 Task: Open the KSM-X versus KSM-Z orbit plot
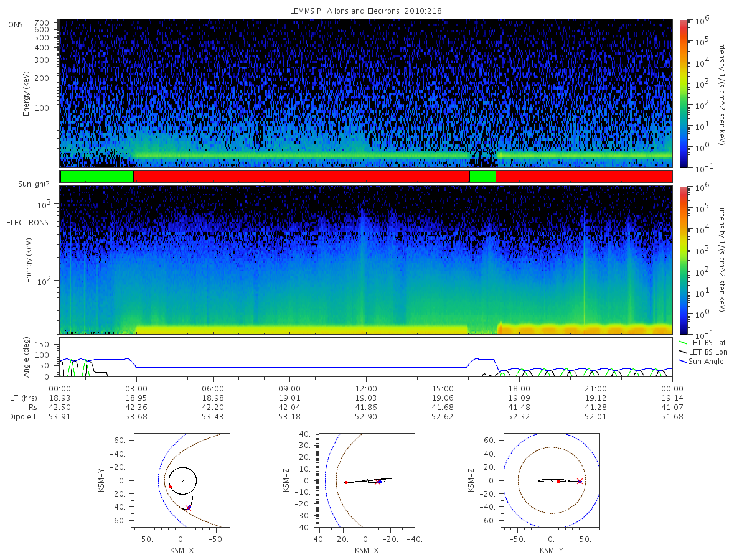click(x=367, y=481)
